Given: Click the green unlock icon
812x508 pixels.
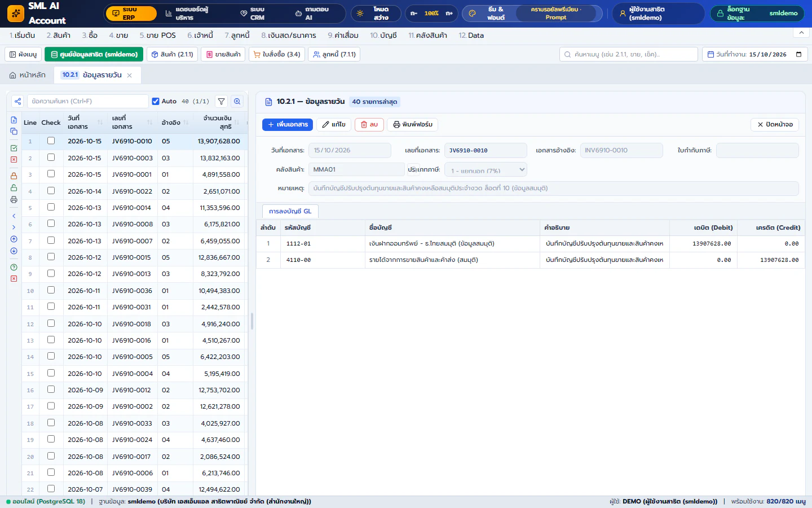Looking at the screenshot, I should click(14, 188).
